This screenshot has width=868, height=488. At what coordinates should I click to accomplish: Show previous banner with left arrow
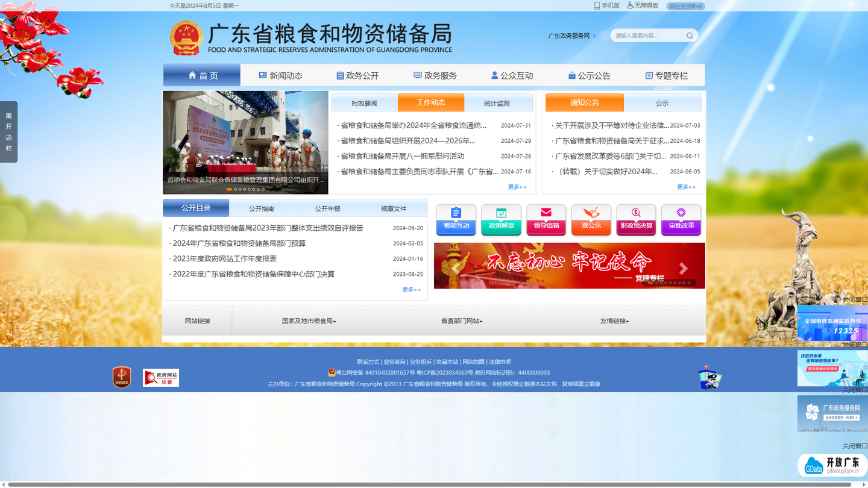(456, 268)
